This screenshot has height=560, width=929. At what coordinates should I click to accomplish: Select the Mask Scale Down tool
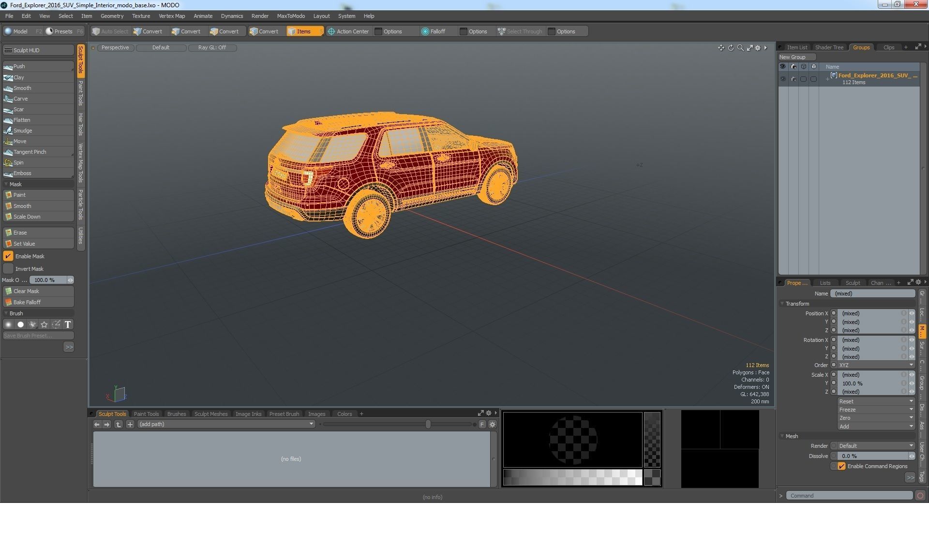(38, 217)
